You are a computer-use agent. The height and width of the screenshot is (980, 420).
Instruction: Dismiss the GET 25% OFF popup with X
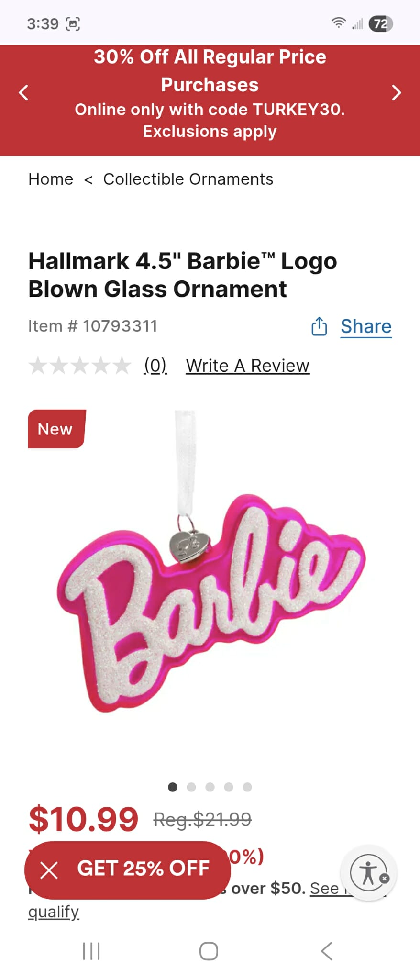[x=49, y=870]
